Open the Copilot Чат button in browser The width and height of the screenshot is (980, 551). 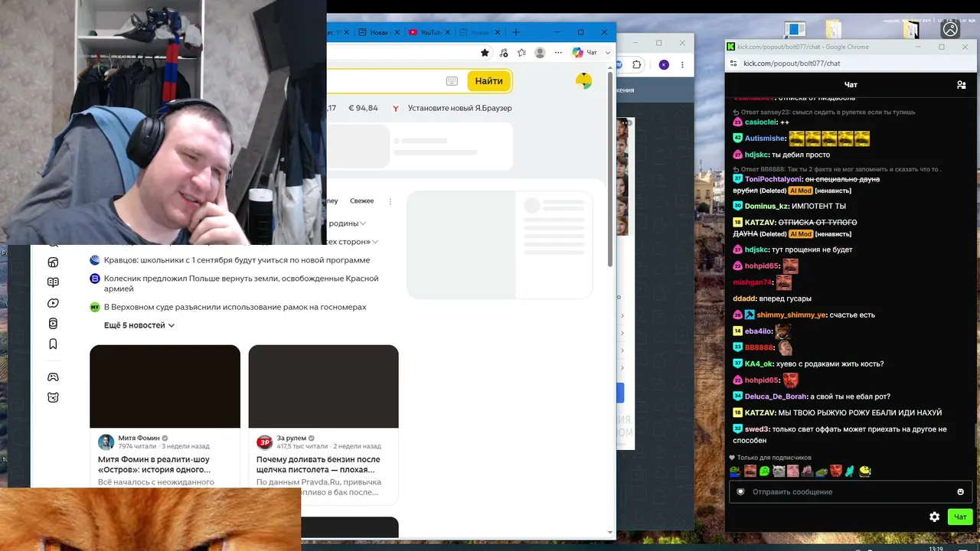(x=585, y=53)
